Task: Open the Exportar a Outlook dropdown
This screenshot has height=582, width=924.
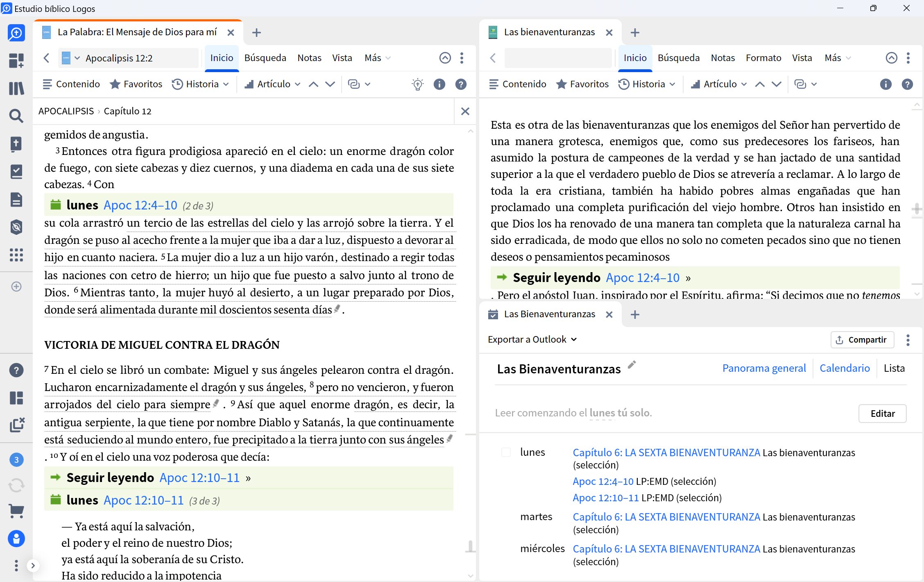Action: (x=532, y=339)
